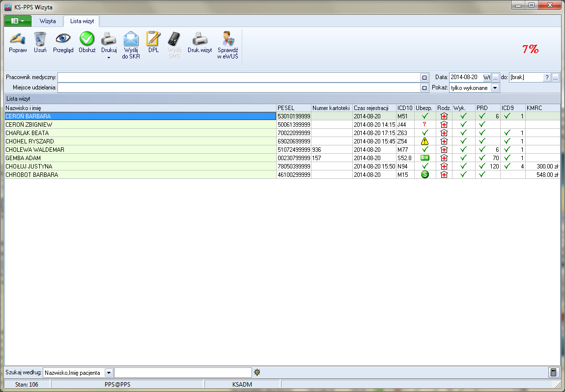The image size is (565, 392).
Task: Click the Miejsce udzielania input field
Action: (x=238, y=87)
